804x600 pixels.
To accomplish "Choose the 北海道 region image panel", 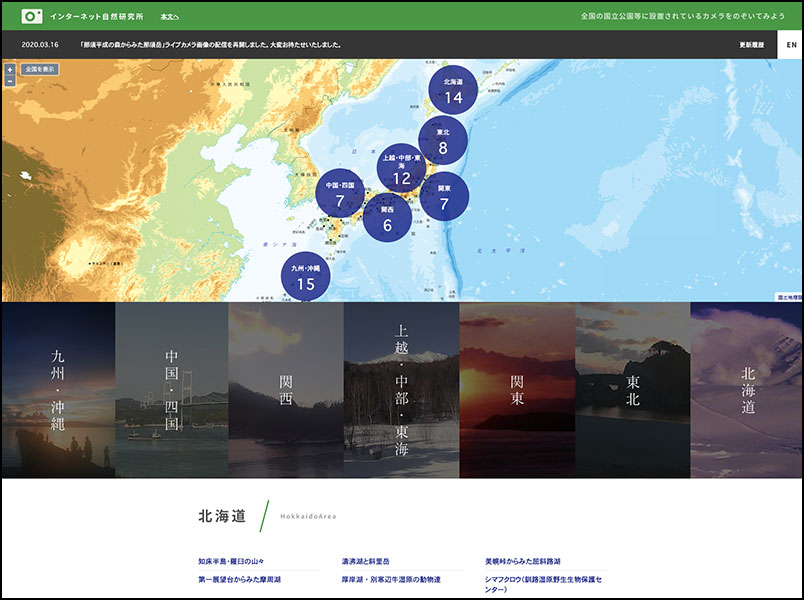I will click(x=746, y=390).
